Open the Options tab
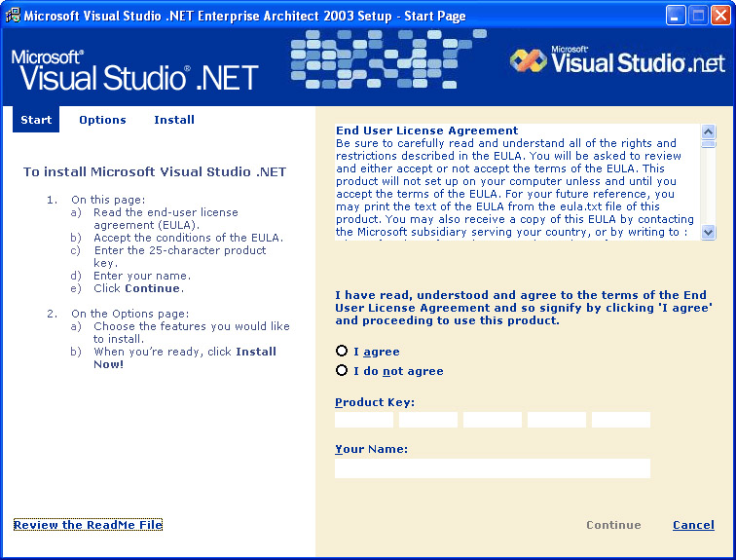 (102, 120)
